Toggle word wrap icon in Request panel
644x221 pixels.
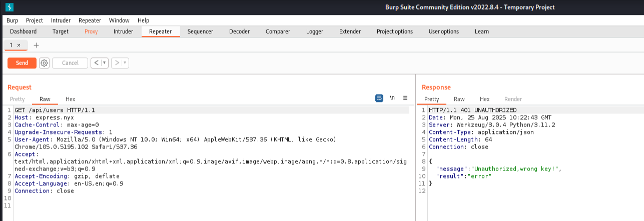(x=379, y=98)
